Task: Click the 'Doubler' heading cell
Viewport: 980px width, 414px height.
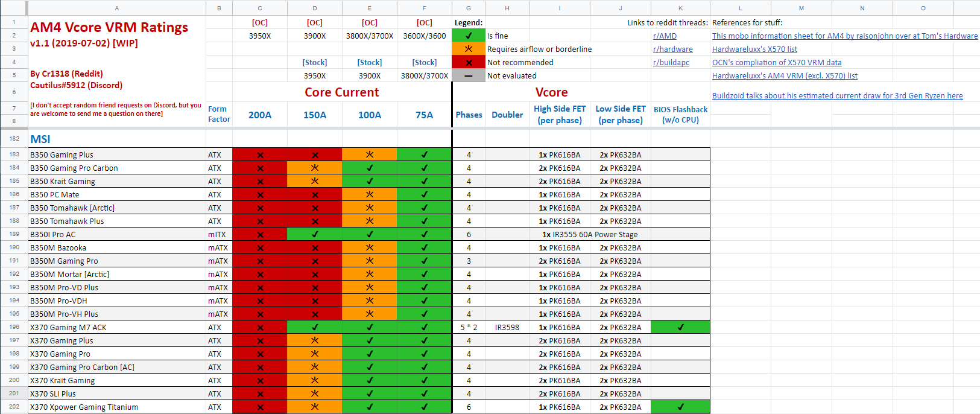Action: [507, 115]
